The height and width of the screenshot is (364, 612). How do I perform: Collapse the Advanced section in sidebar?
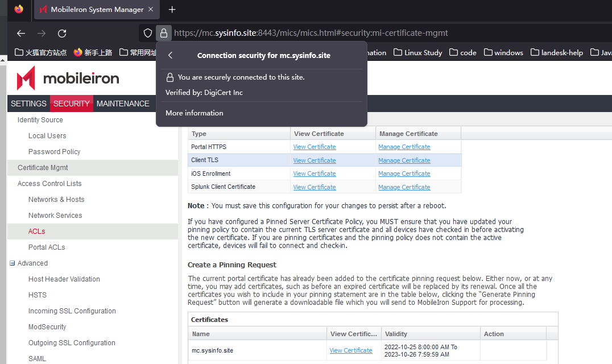[12, 263]
